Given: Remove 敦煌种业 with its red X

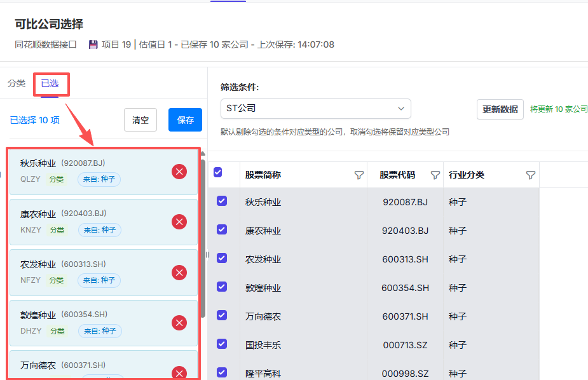Looking at the screenshot, I should click(x=179, y=323).
